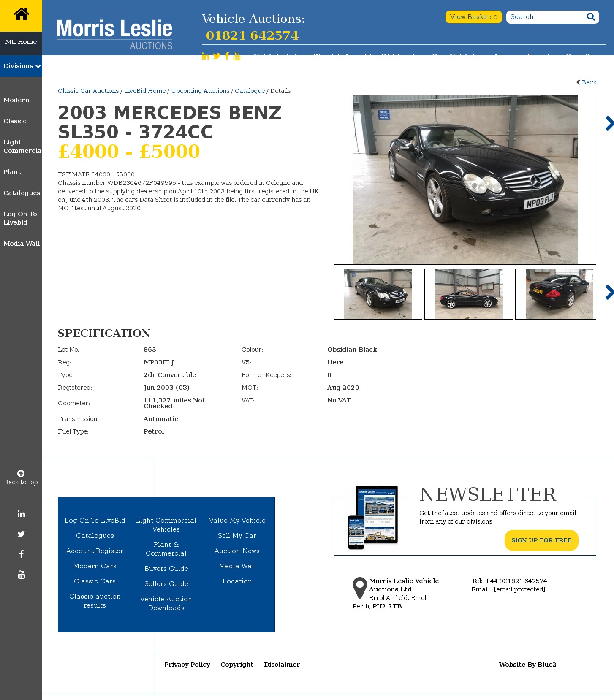
Task: Show next main car photo
Action: (x=609, y=123)
